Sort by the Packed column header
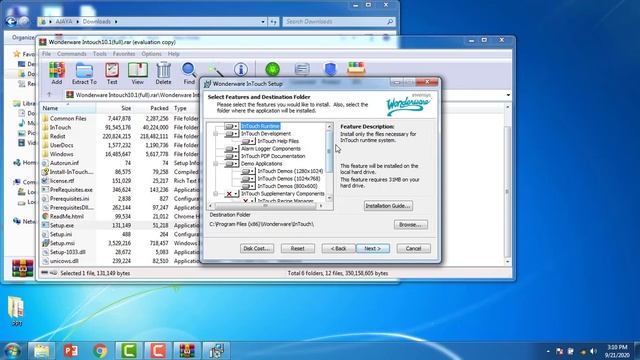This screenshot has width=640, height=360. [x=159, y=108]
